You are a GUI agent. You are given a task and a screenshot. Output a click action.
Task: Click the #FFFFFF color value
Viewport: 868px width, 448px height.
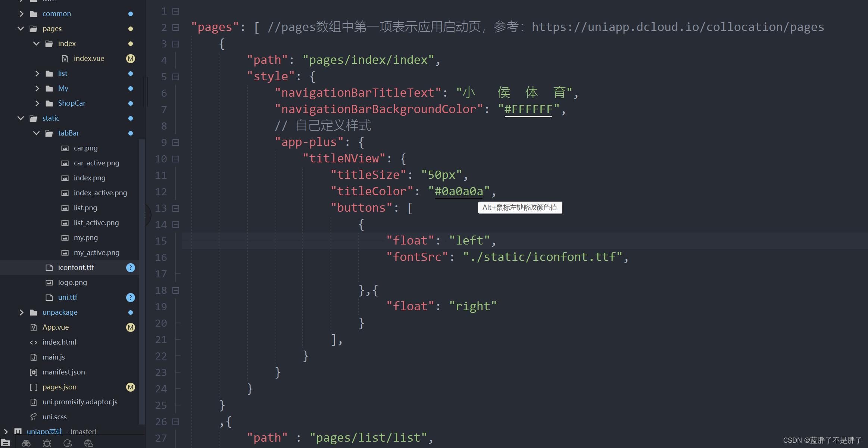pos(528,109)
